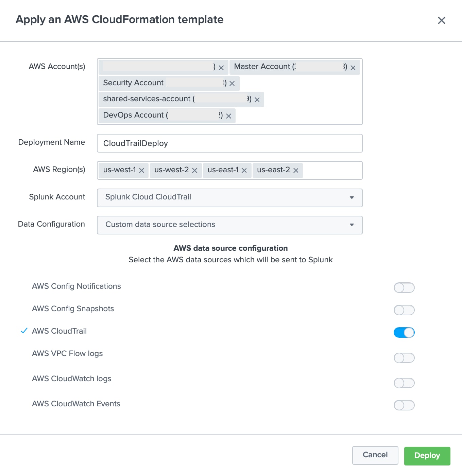Enable AWS Config Snapshots toggle
Screen dimensions: 462x476
[x=404, y=310]
